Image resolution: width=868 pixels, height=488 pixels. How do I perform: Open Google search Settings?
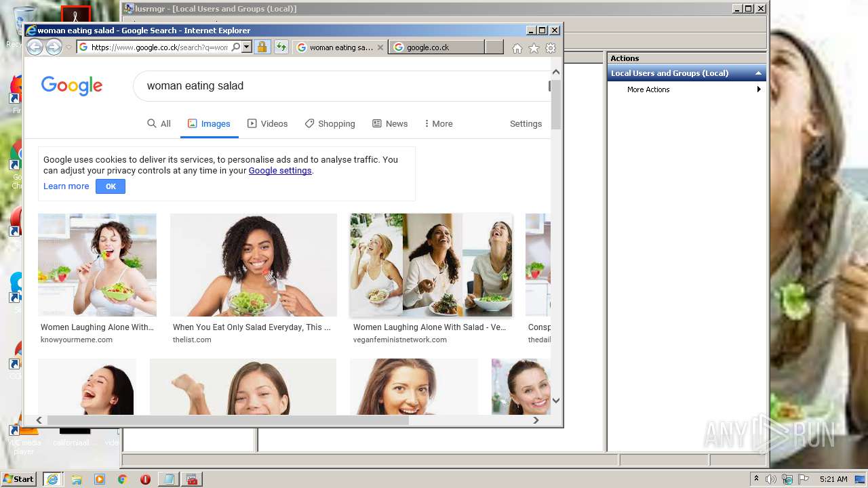(x=526, y=123)
